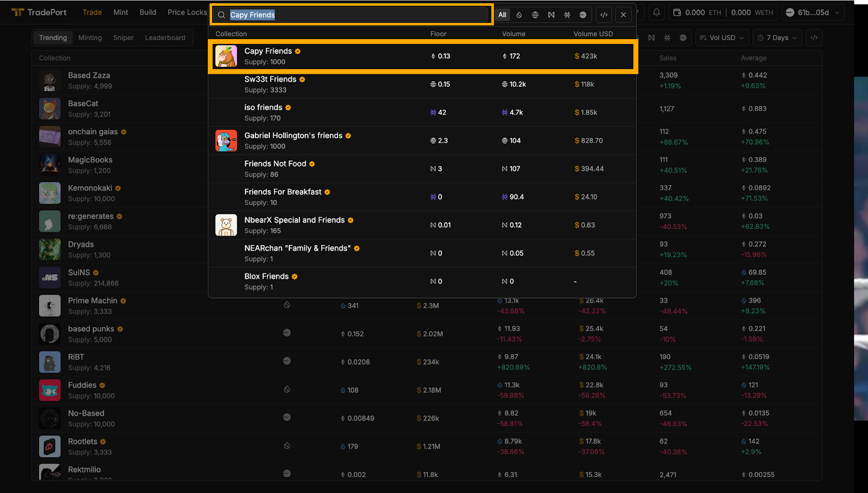868x493 pixels.
Task: Open the 7 Days timeframe dropdown
Action: click(777, 37)
